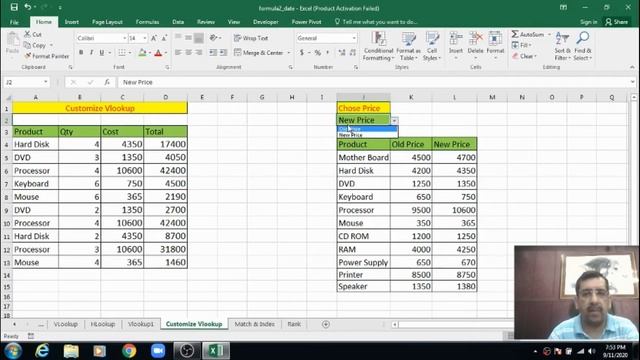Open the Clear eraser menu
The width and height of the screenshot is (640, 360).
tap(524, 56)
